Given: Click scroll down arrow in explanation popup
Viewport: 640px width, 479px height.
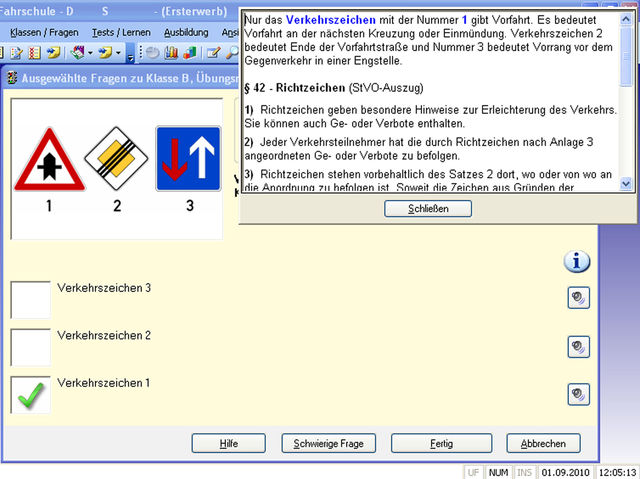Looking at the screenshot, I should click(x=626, y=184).
